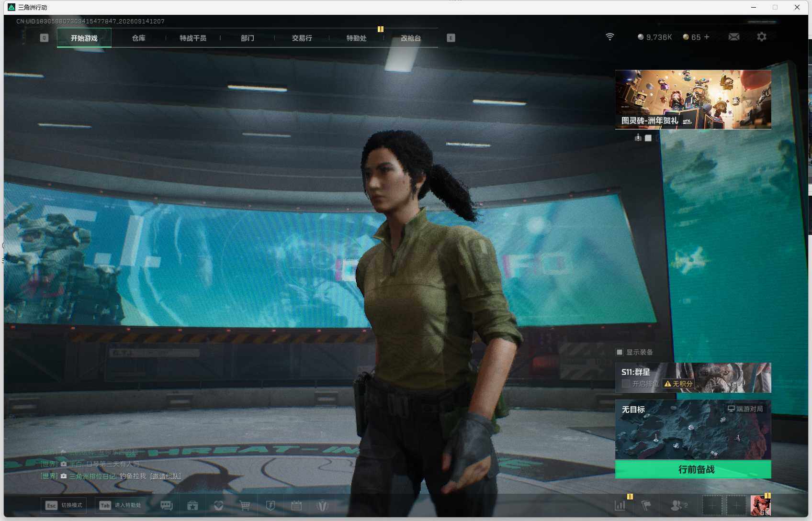The height and width of the screenshot is (521, 812).
Task: Minimize the 三角洲行动 window
Action: tap(754, 7)
